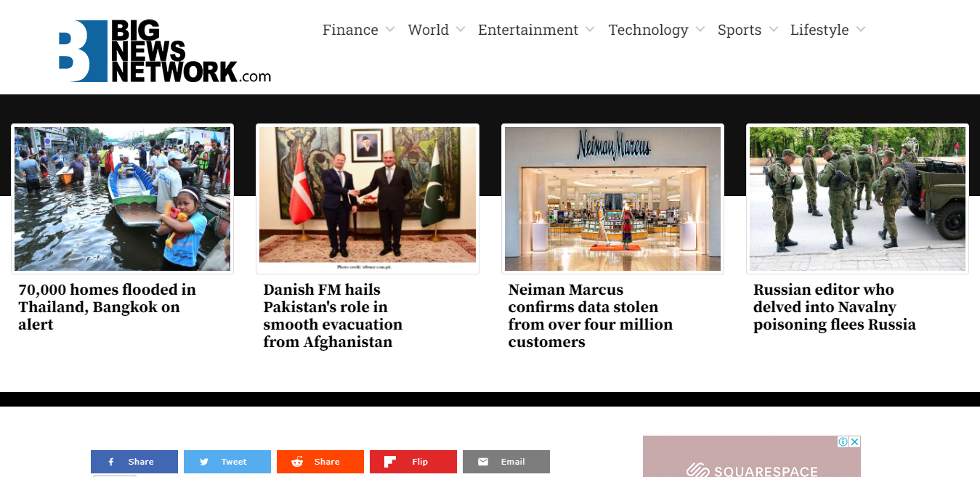
Task: Click the Squarespace advertisement banner
Action: tap(752, 456)
